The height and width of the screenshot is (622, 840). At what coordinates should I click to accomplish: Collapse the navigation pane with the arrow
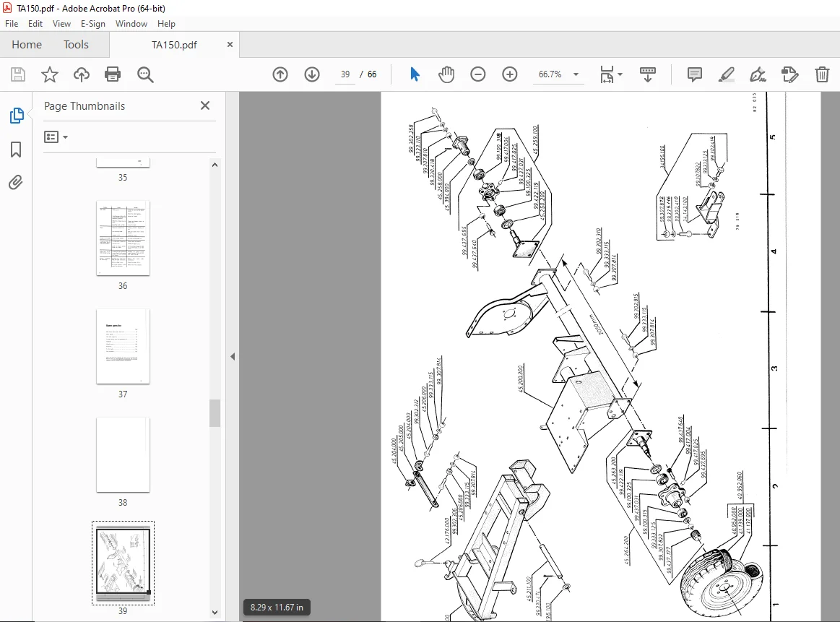(233, 356)
